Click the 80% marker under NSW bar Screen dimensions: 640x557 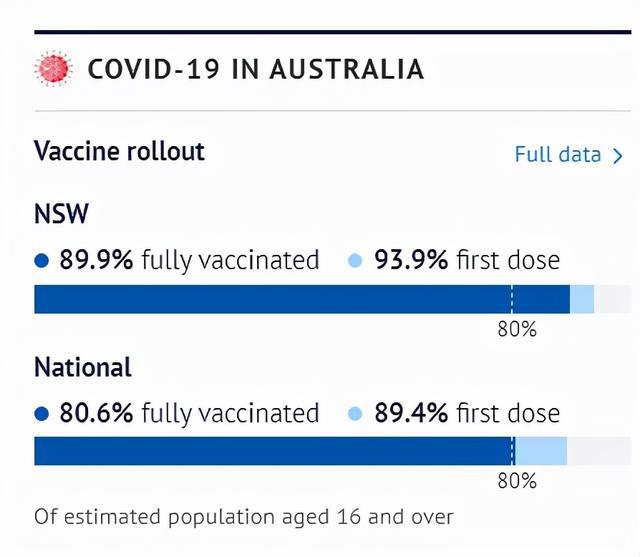click(x=517, y=329)
